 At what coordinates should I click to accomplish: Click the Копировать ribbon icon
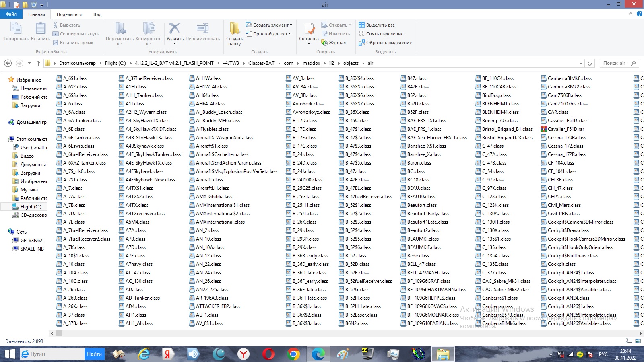coord(16,31)
